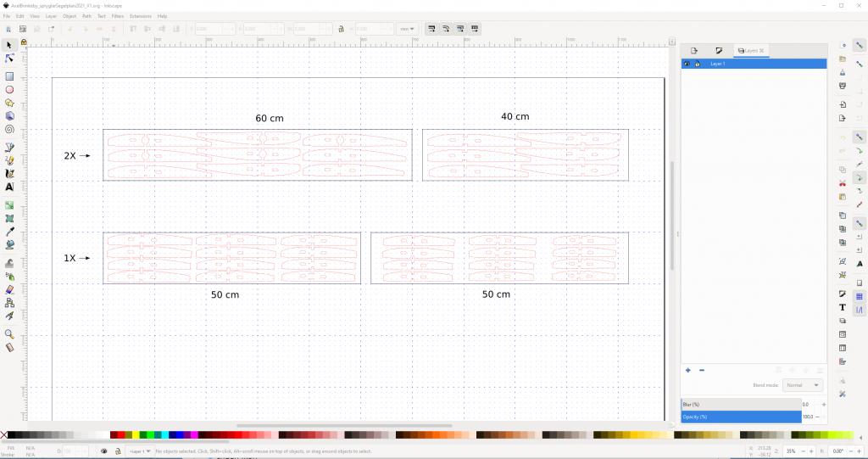Select the Spiral tool
Viewport: 868px width, 459px height.
click(x=9, y=130)
